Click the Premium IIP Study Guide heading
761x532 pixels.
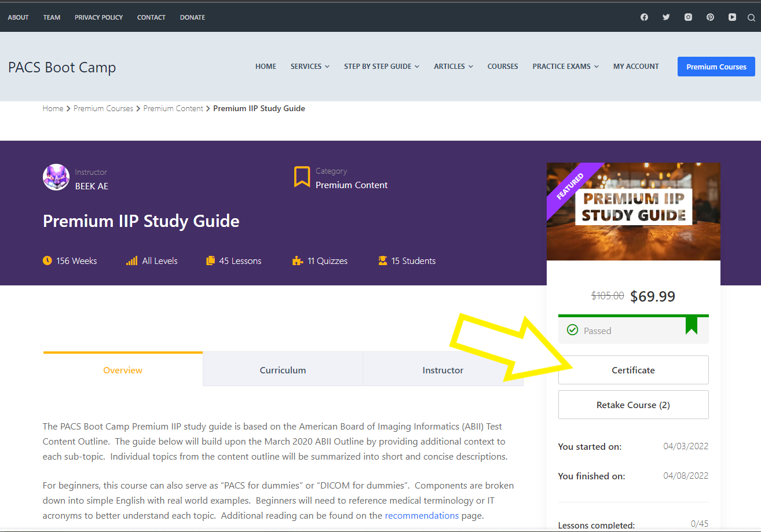click(x=141, y=221)
